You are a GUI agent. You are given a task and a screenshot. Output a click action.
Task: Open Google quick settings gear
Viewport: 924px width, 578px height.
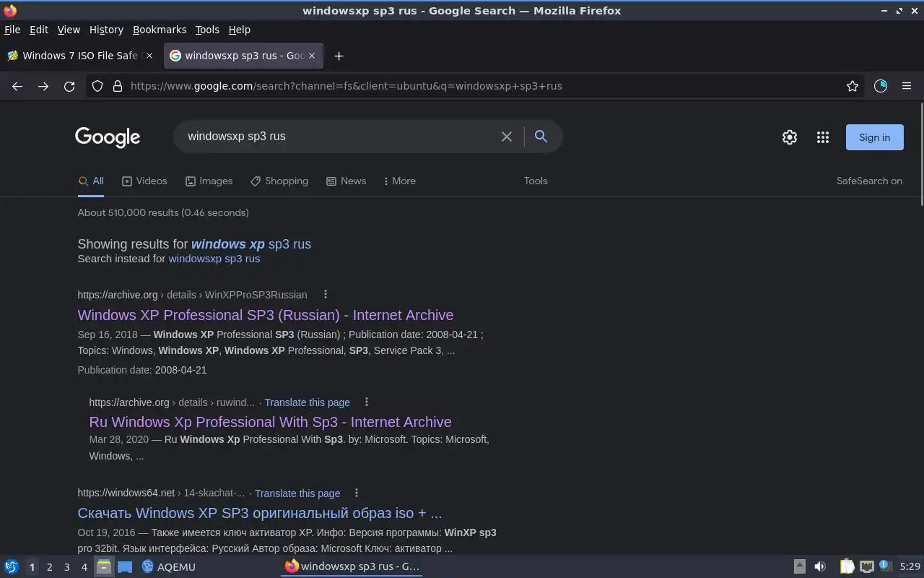coord(790,137)
